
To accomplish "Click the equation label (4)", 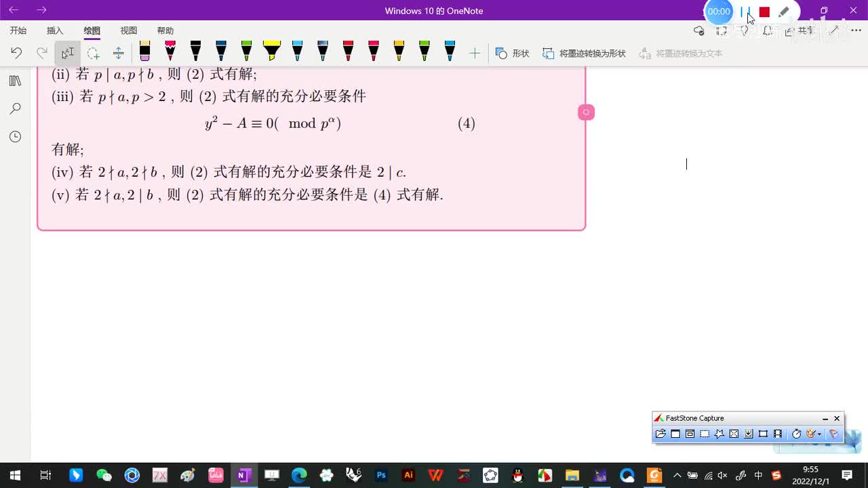I will coord(467,123).
